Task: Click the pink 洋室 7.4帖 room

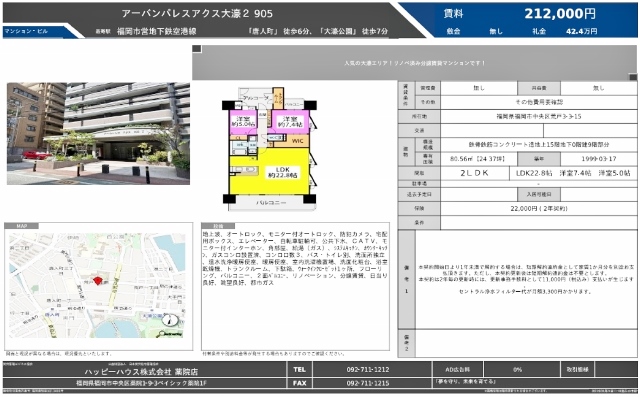Action: point(290,122)
